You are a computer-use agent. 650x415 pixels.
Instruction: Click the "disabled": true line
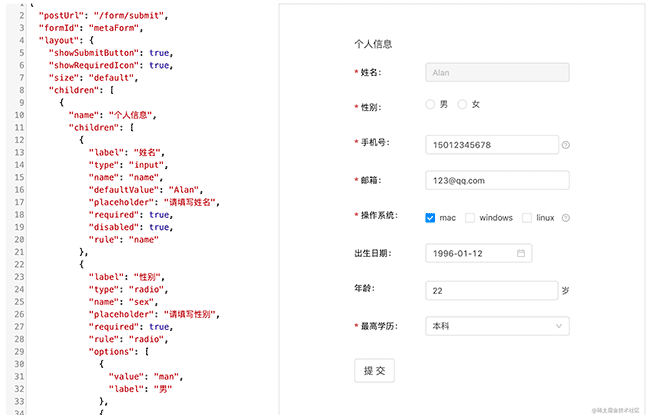[131, 227]
